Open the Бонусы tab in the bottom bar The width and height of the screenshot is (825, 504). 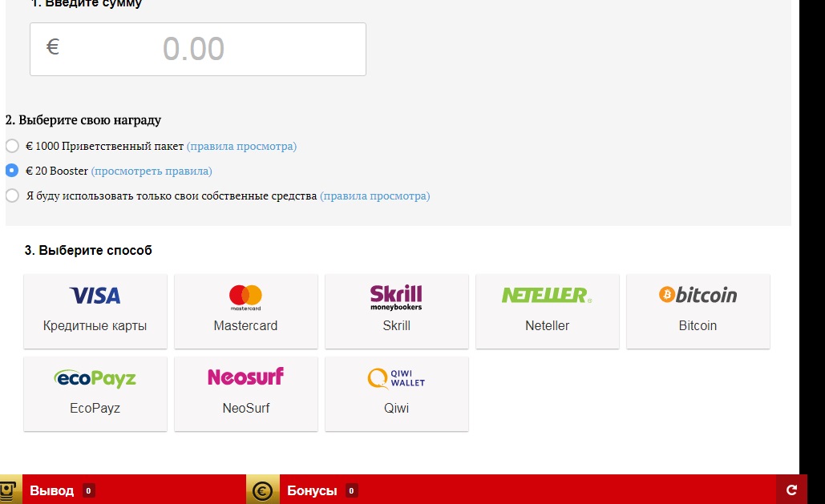(x=312, y=490)
